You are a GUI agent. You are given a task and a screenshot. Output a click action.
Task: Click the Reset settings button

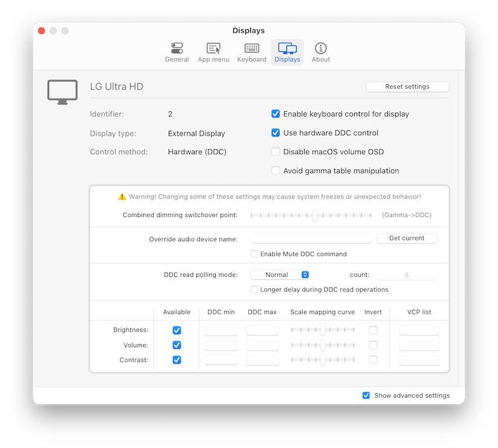click(406, 86)
